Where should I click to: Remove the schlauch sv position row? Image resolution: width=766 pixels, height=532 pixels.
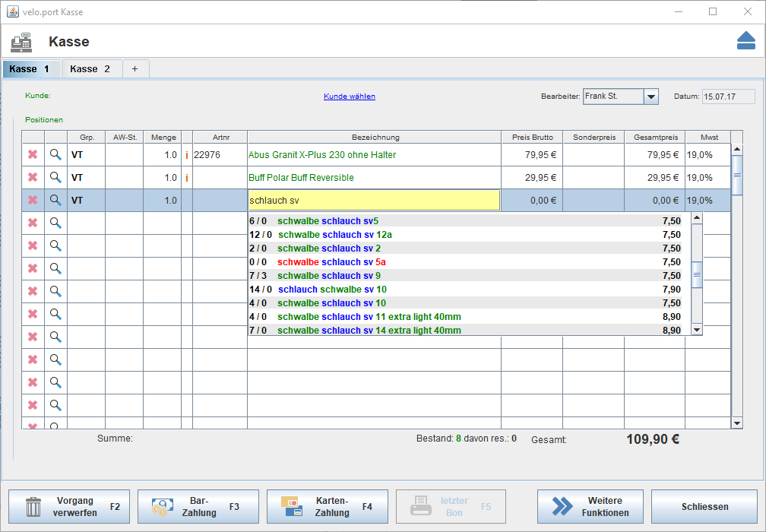click(x=33, y=201)
